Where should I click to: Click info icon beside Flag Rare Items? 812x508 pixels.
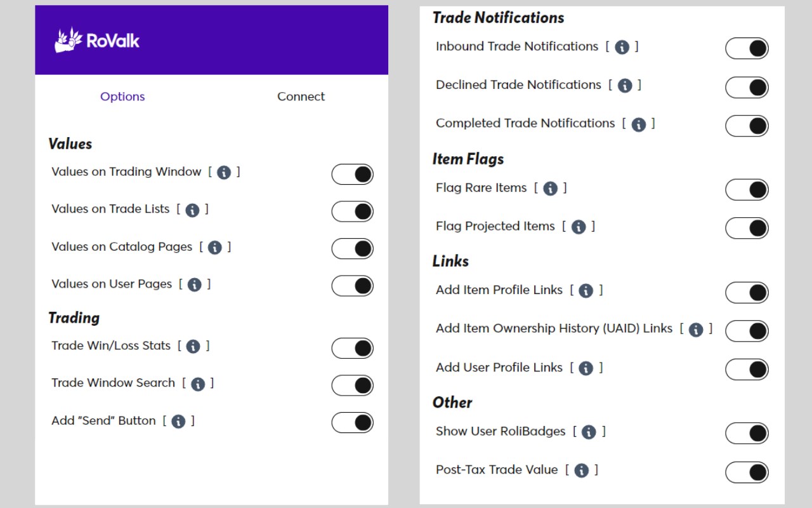551,189
